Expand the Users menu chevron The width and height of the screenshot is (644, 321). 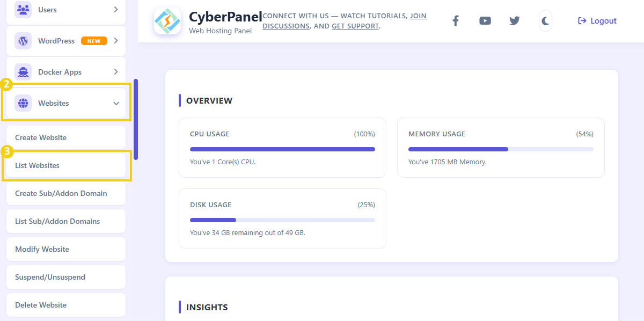pos(116,10)
